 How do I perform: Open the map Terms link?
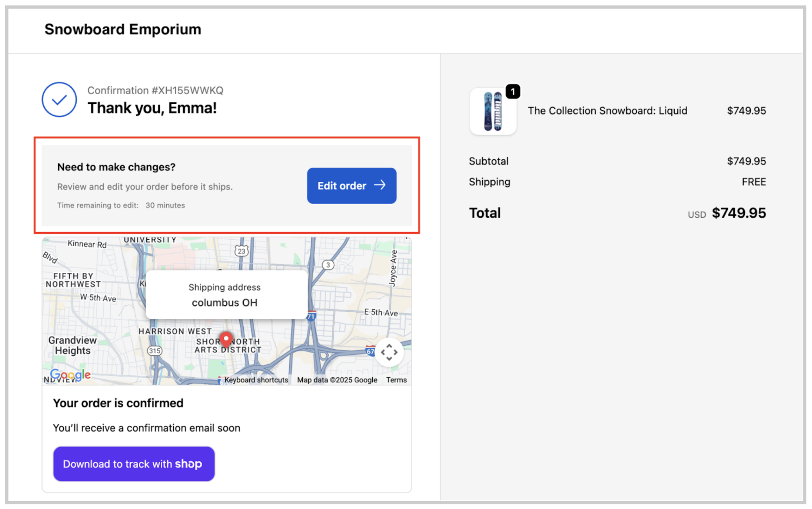click(396, 380)
